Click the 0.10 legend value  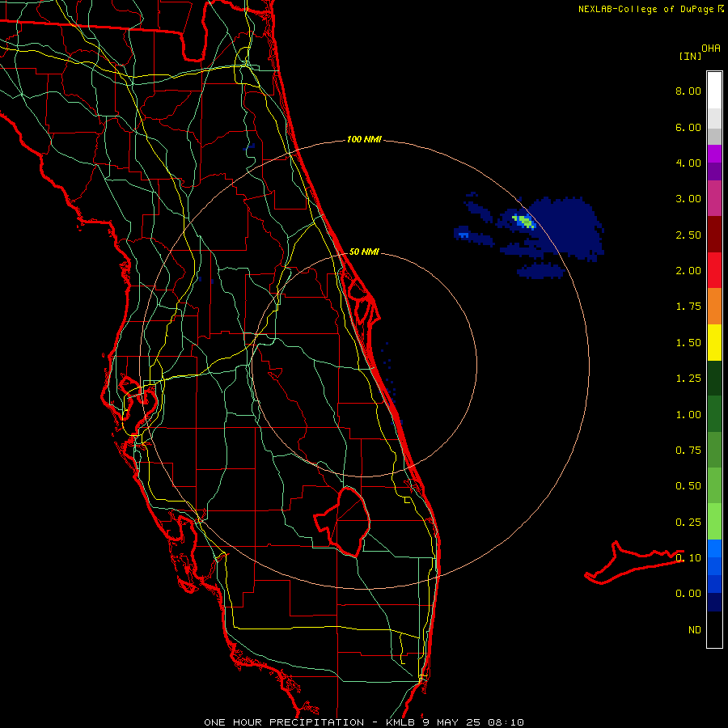click(x=688, y=558)
